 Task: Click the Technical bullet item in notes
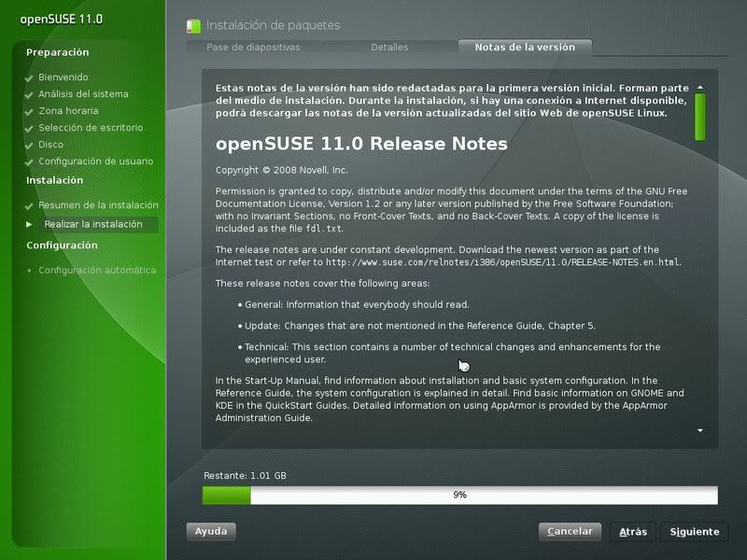pyautogui.click(x=452, y=354)
